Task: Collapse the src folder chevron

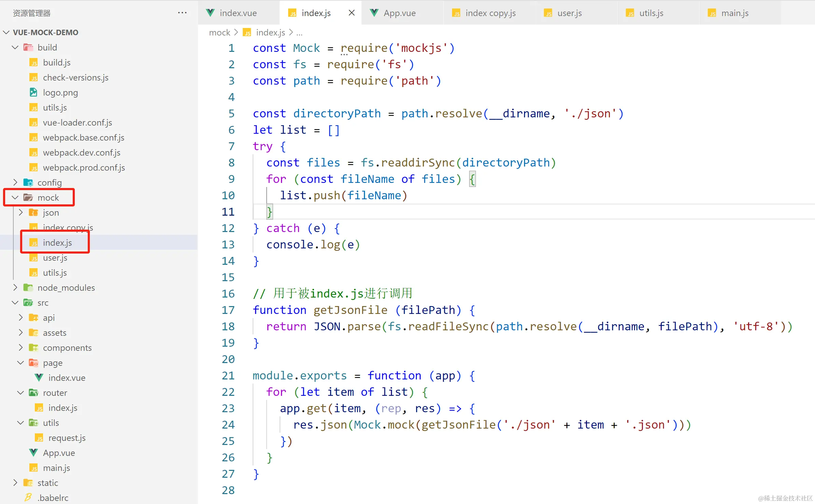Action: coord(15,303)
